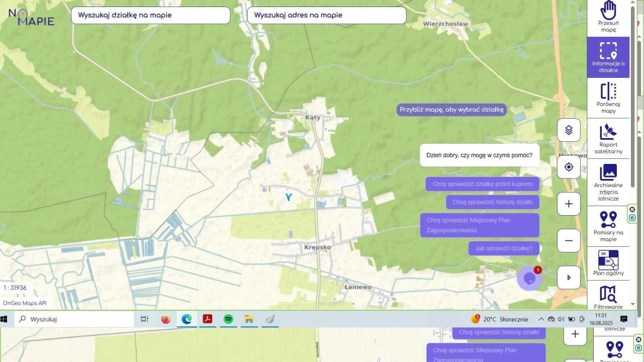Image resolution: width=644 pixels, height=362 pixels.
Task: Open the weather widget showing 20°C Słonecznie
Action: pyautogui.click(x=500, y=319)
